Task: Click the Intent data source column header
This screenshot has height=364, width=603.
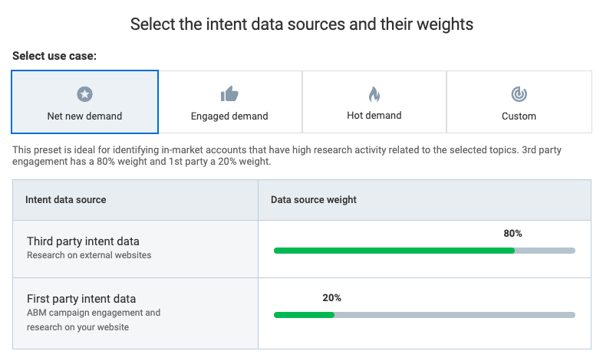Action: [66, 200]
